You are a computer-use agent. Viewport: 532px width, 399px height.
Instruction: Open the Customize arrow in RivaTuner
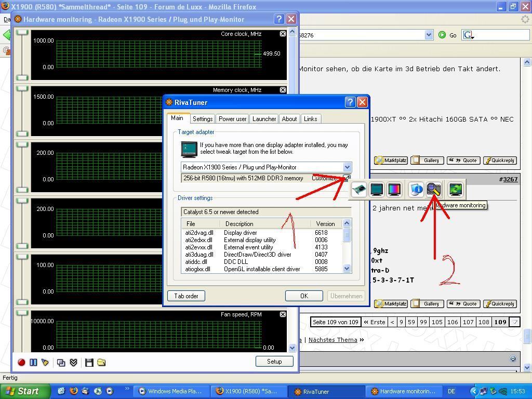(x=347, y=178)
